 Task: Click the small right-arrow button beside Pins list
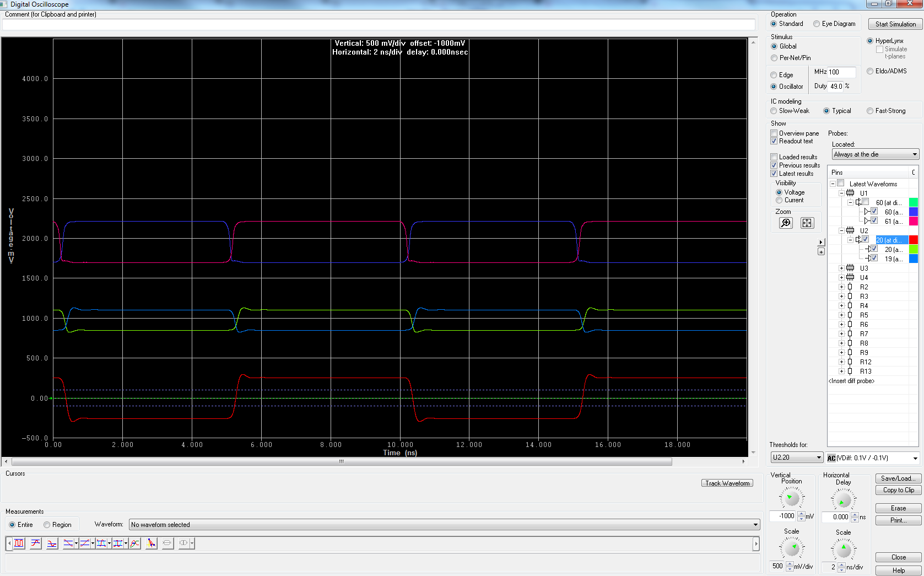tap(821, 242)
